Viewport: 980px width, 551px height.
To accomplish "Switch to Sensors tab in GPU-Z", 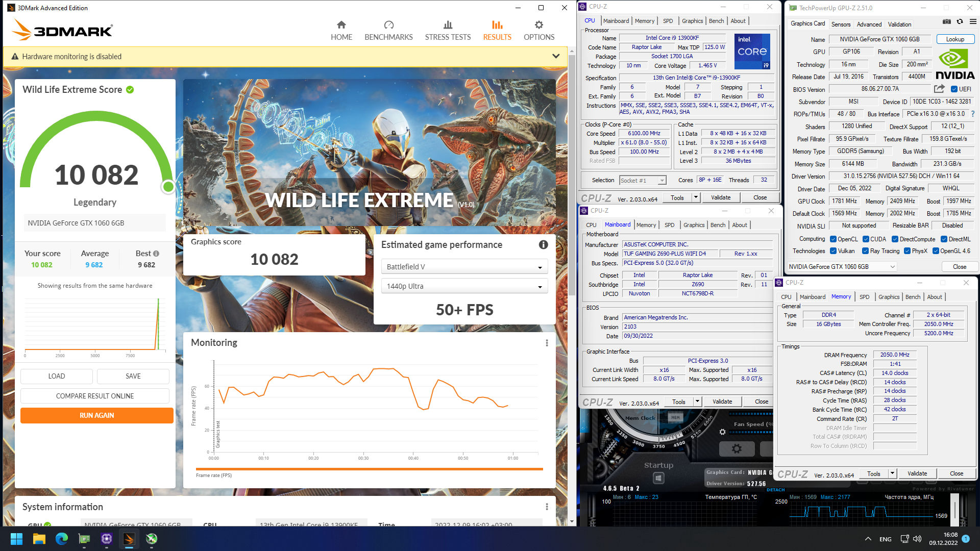I will point(841,24).
